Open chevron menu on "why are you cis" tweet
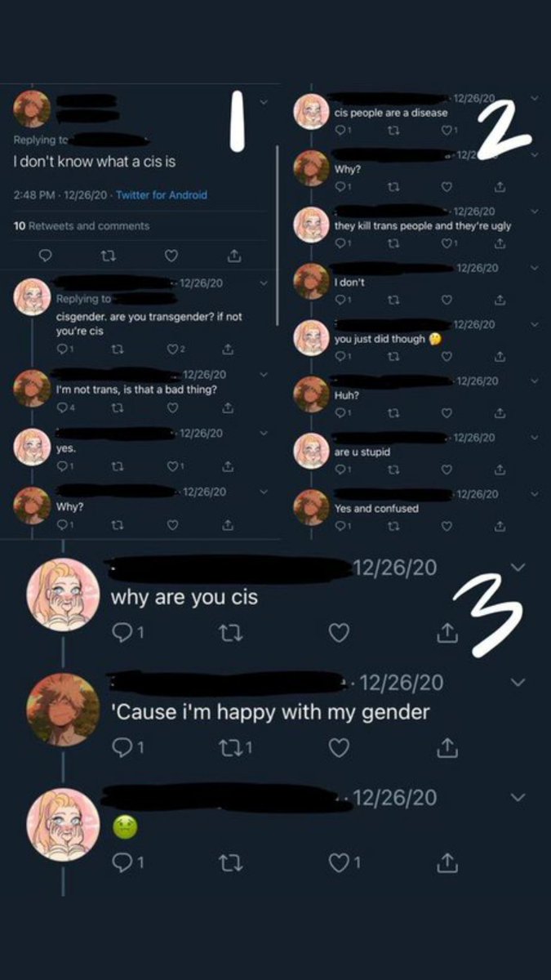 pos(518,568)
